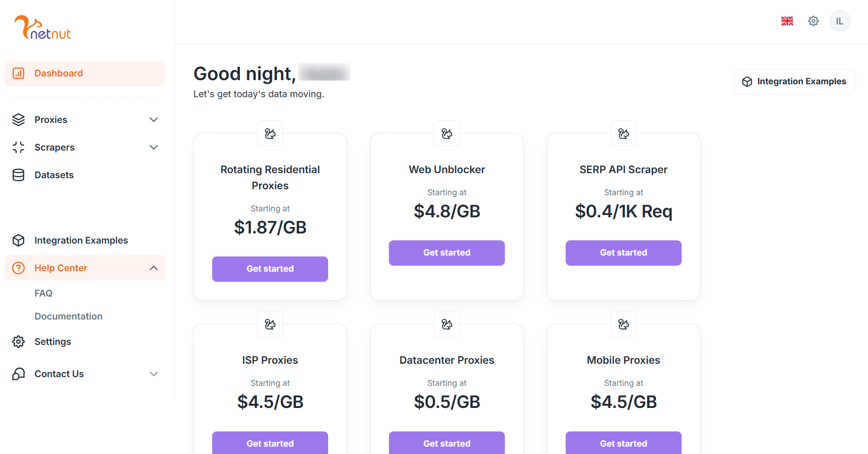Click the squirrel icon above Mobile Proxies card
This screenshot has height=454, width=868.
623,324
